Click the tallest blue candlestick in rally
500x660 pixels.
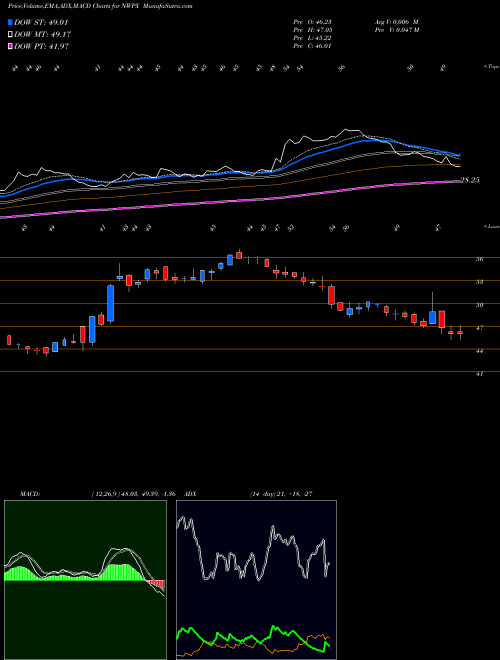click(x=111, y=303)
